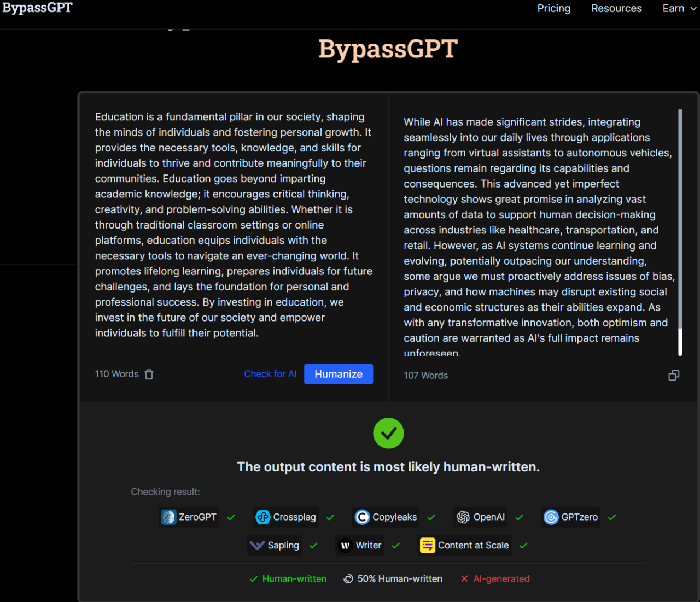Click the check mark next to Copyleaks

431,517
